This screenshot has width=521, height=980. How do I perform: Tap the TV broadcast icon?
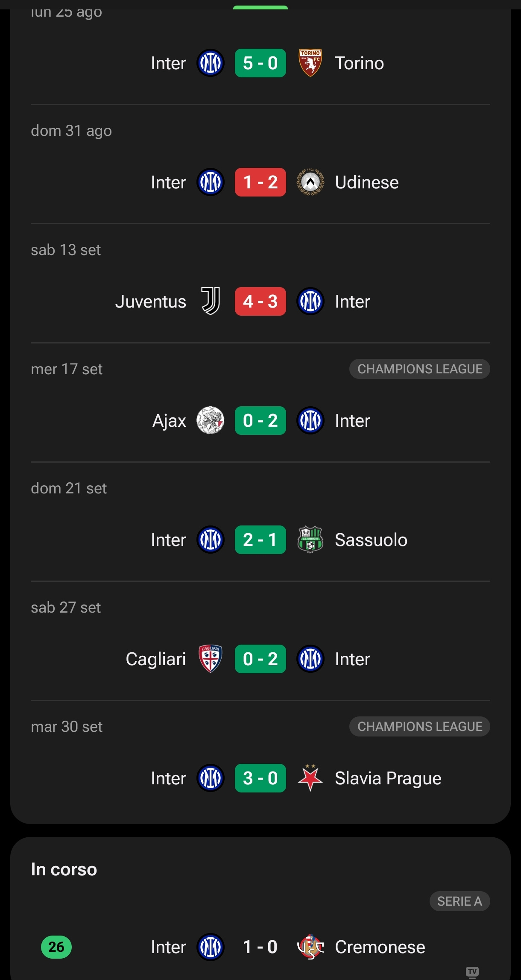click(x=472, y=972)
